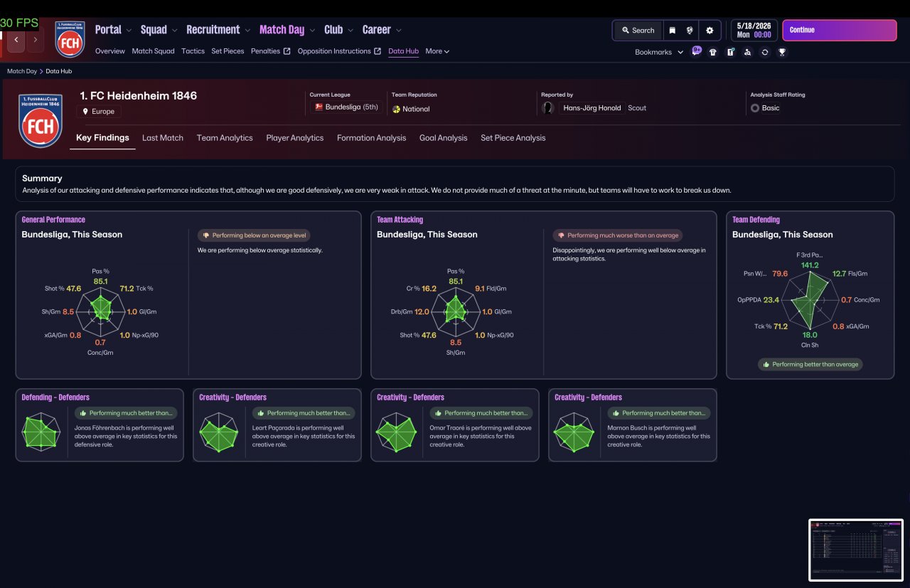Select the Data Hub submenu item

403,51
